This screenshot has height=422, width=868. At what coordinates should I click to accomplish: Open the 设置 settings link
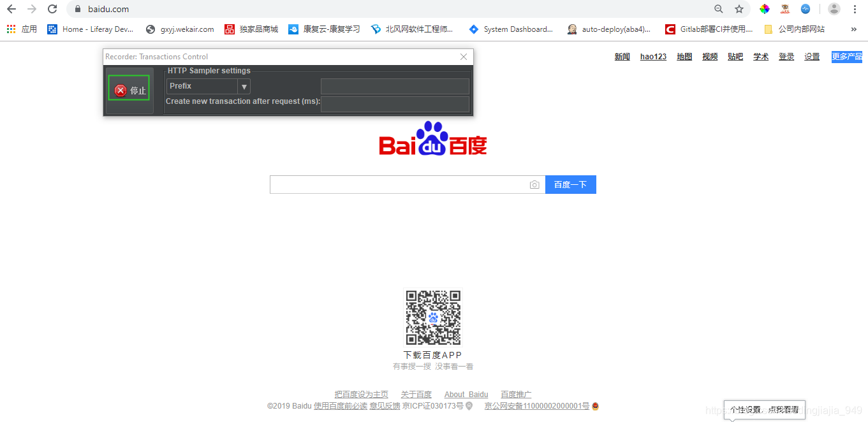click(x=812, y=57)
